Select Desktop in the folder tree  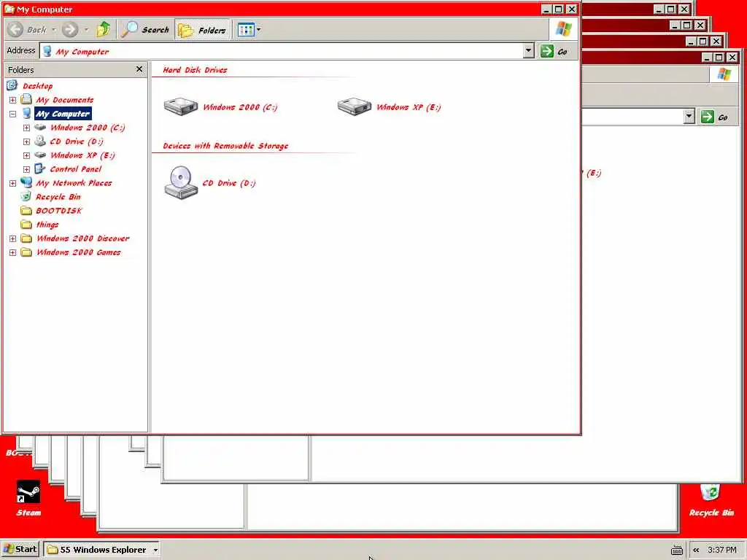38,86
